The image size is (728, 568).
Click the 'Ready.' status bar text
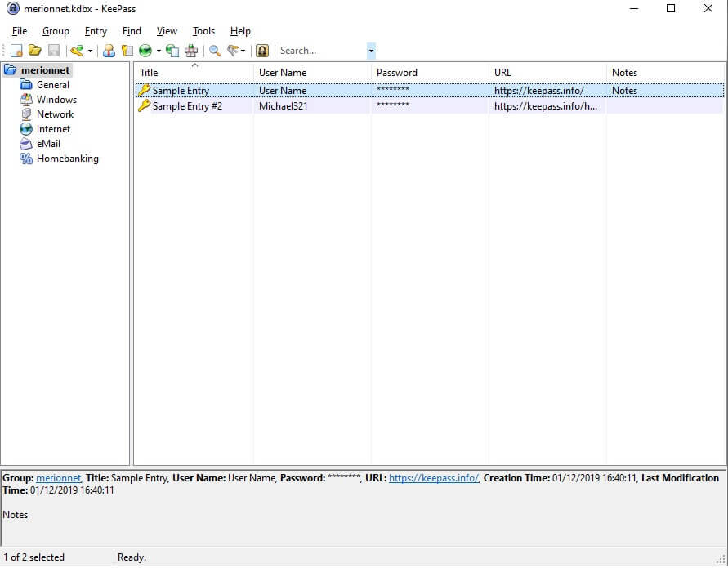[x=132, y=557]
